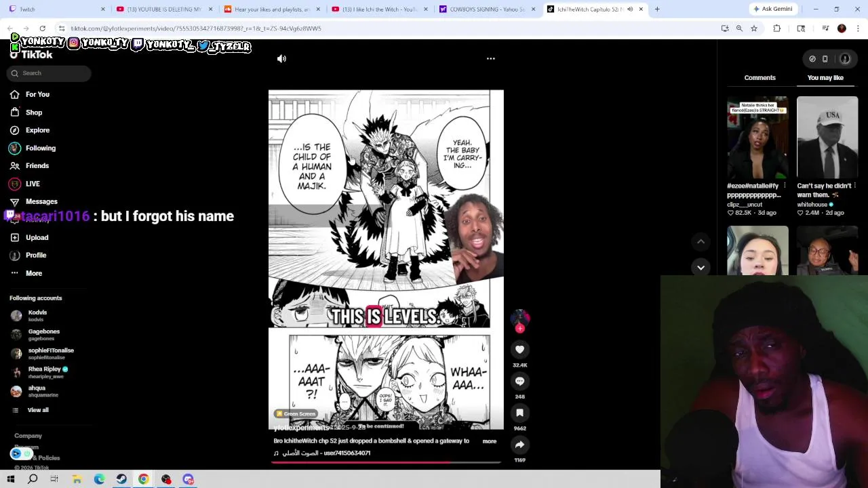Open options for the whitehouse recommendation
The height and width of the screenshot is (488, 868).
coord(854,186)
